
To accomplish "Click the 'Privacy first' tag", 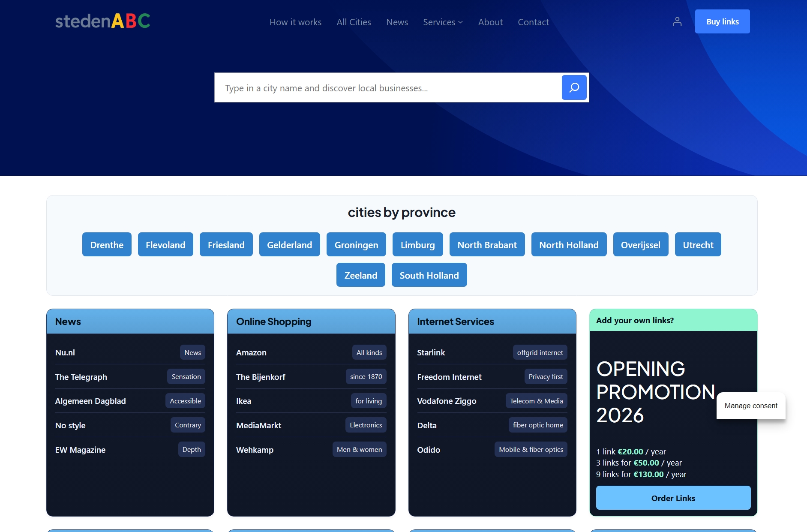I will tap(546, 376).
